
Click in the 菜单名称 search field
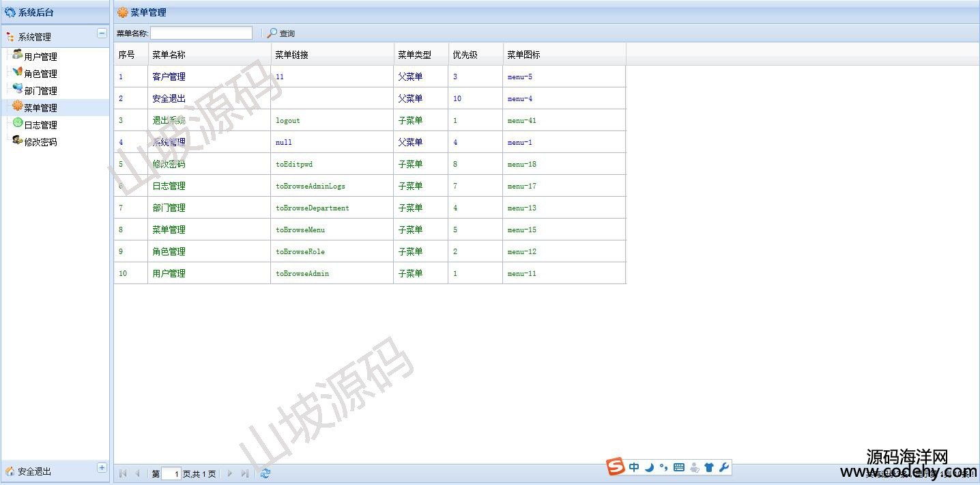tap(201, 33)
